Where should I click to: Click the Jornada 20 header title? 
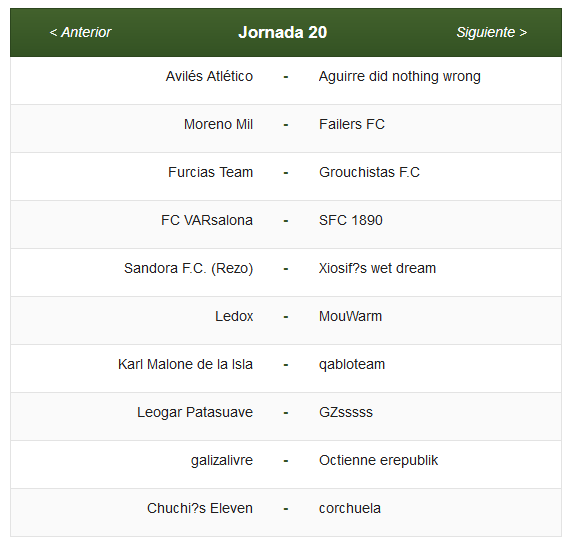[x=283, y=32]
